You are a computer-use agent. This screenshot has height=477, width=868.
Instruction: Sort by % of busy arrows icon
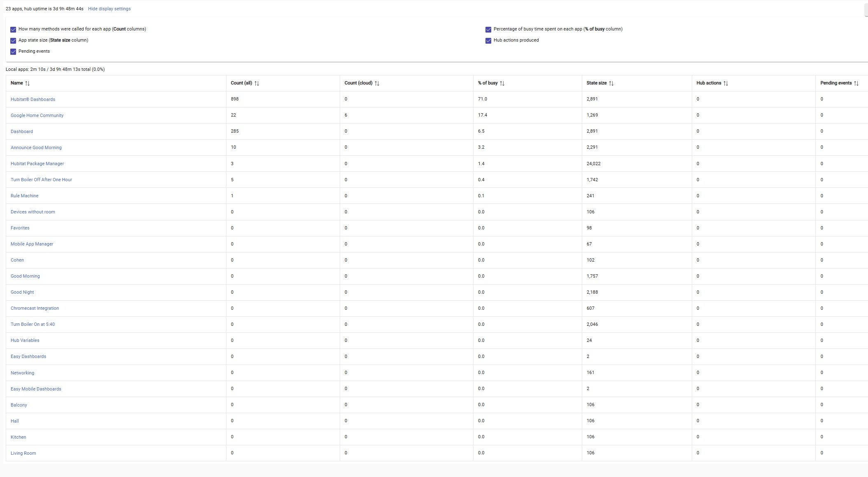click(502, 83)
